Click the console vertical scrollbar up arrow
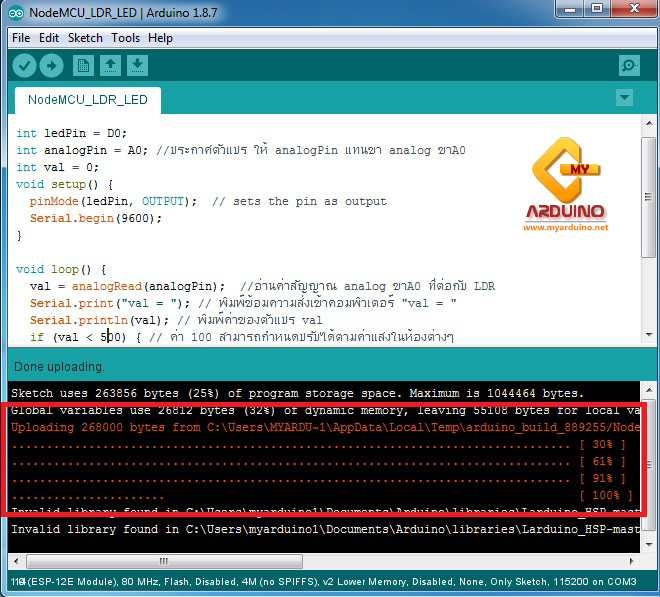Image resolution: width=660 pixels, height=597 pixels. (647, 388)
